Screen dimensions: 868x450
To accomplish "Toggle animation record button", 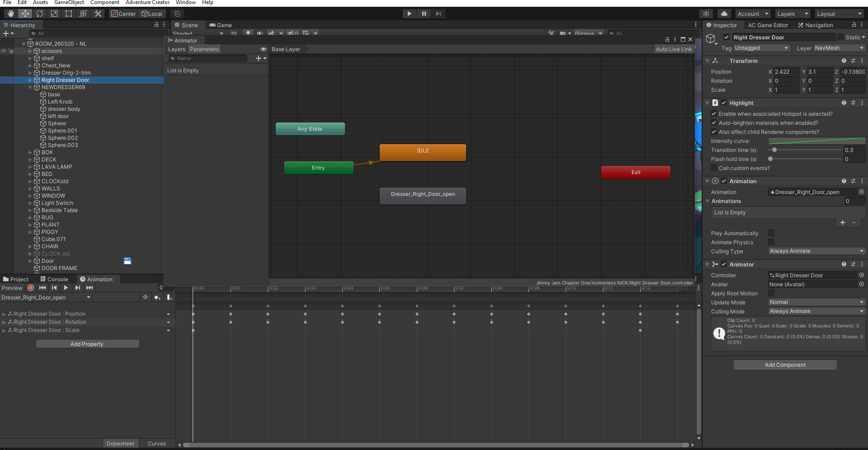I will [31, 288].
